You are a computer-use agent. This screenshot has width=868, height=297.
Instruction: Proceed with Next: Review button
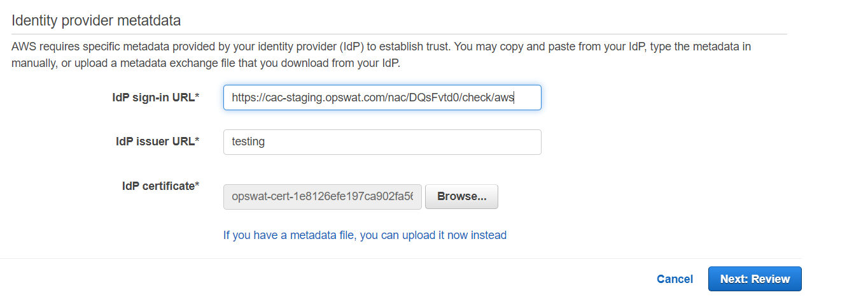(x=755, y=279)
